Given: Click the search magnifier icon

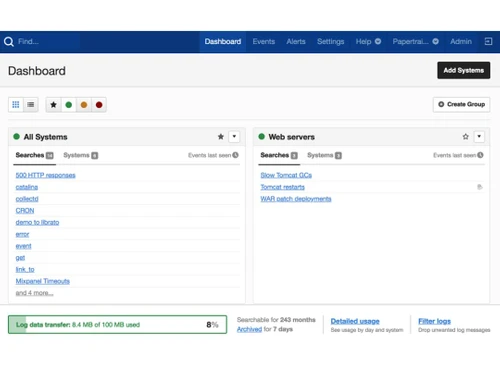Looking at the screenshot, I should click(9, 42).
